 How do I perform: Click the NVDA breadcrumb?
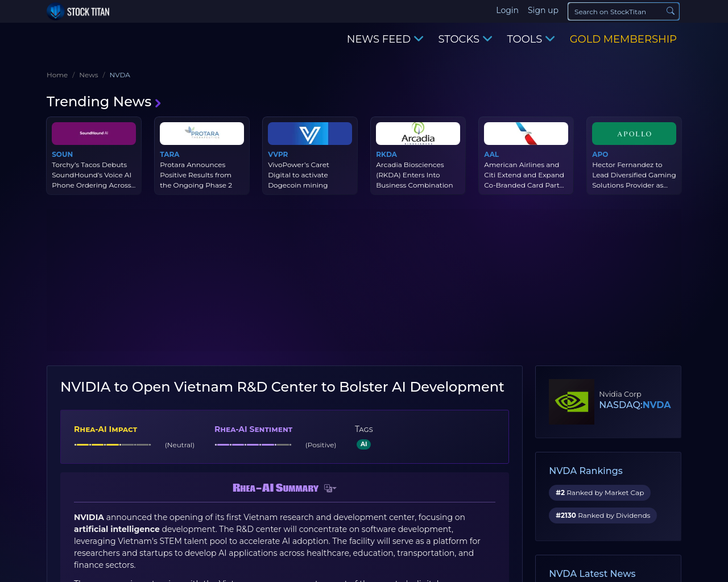pyautogui.click(x=120, y=75)
